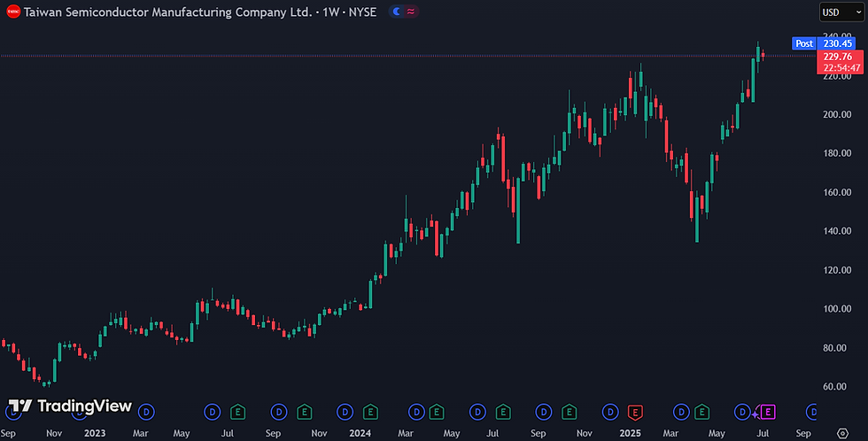Click the Taiwan Semiconductor Manufacturing Company Ltd. title

167,12
